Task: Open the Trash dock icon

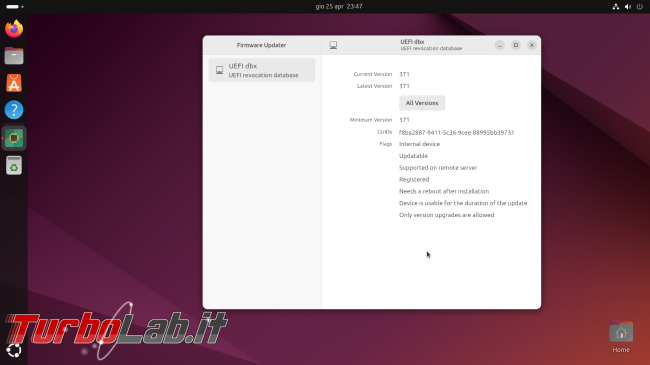Action: [x=14, y=165]
